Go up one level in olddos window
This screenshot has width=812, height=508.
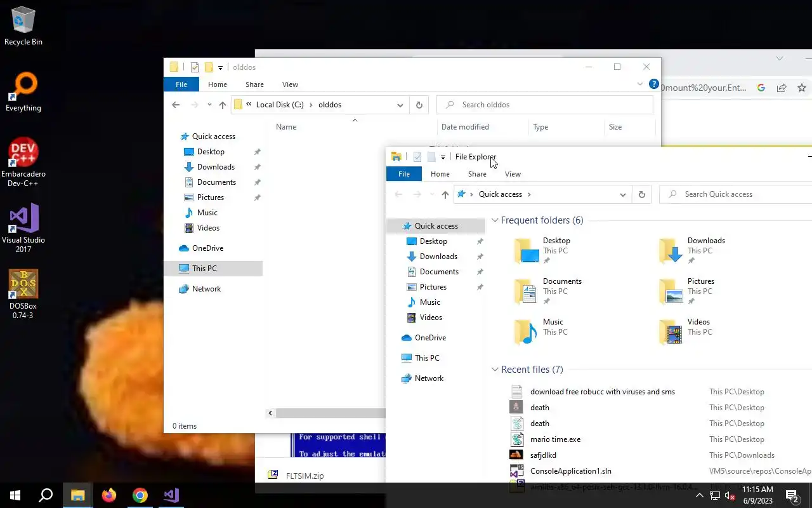pos(222,105)
